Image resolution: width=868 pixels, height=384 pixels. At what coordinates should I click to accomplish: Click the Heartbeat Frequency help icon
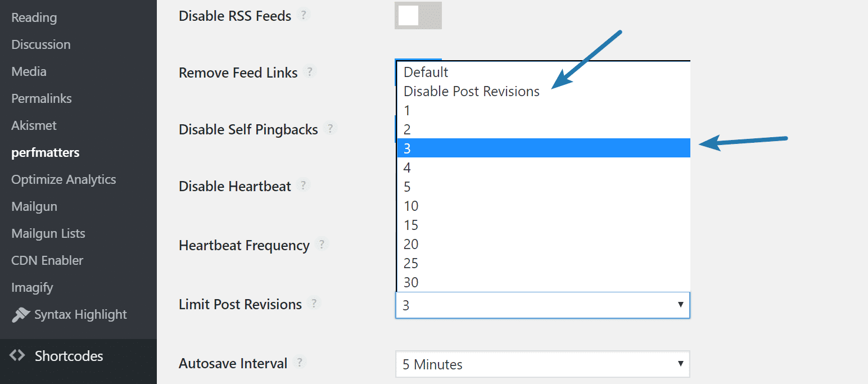(x=322, y=244)
